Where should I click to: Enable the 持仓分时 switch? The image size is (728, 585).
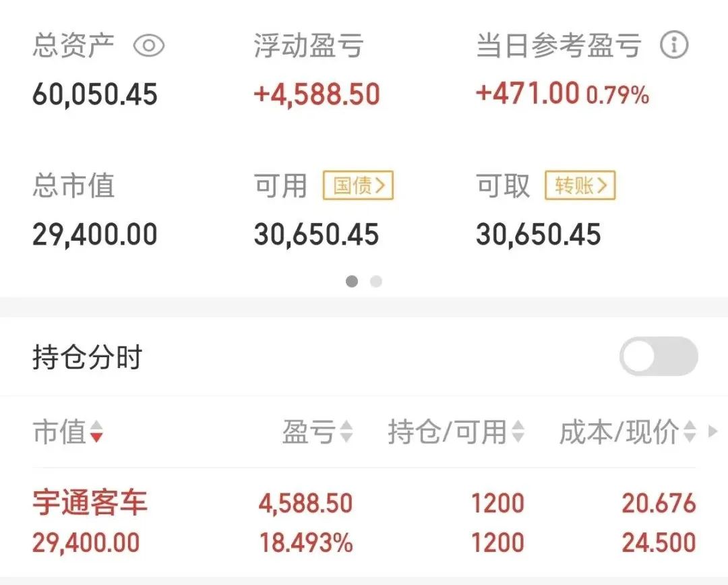point(659,357)
